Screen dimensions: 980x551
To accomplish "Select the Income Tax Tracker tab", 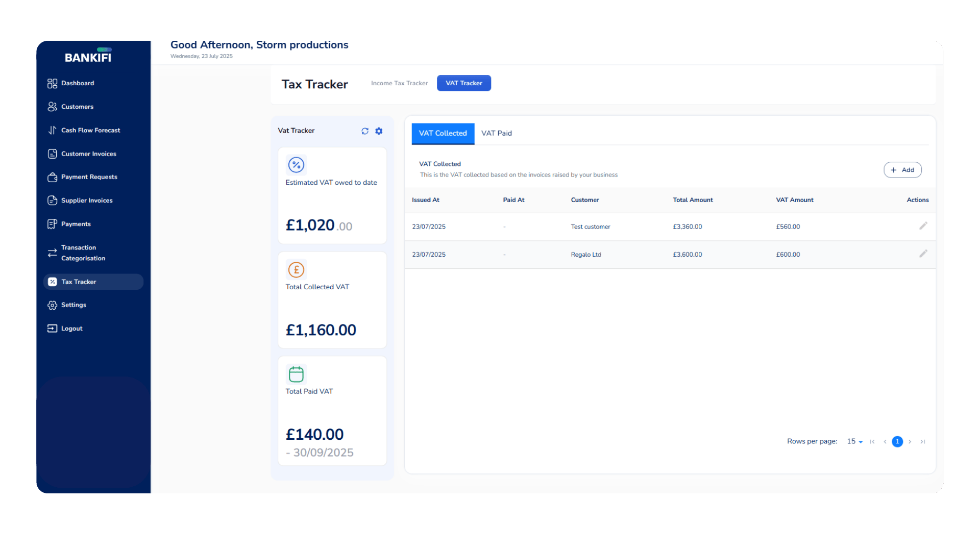I will point(399,83).
